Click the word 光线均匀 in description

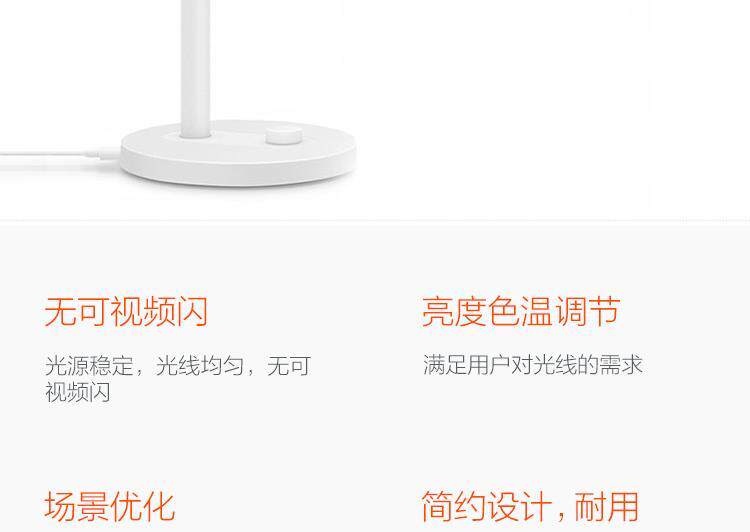click(x=200, y=366)
